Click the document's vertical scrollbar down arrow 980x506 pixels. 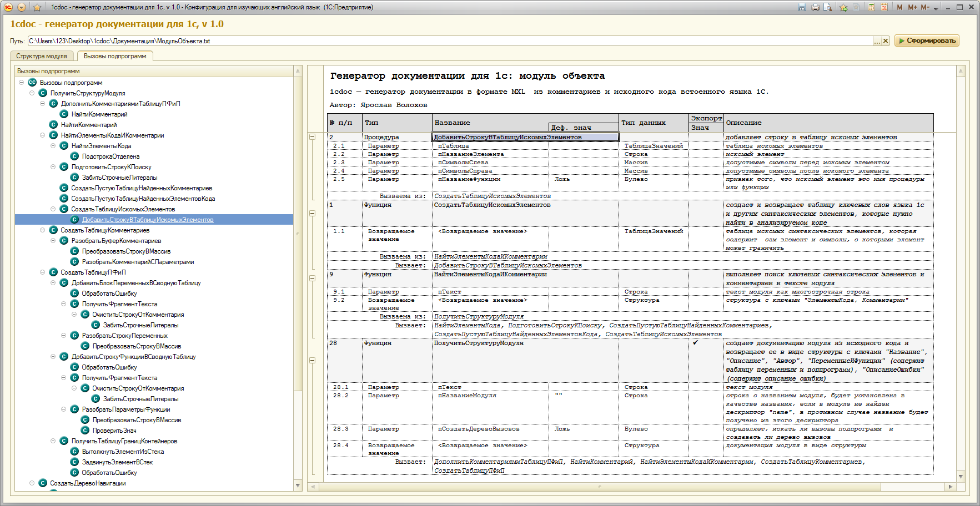pyautogui.click(x=961, y=477)
